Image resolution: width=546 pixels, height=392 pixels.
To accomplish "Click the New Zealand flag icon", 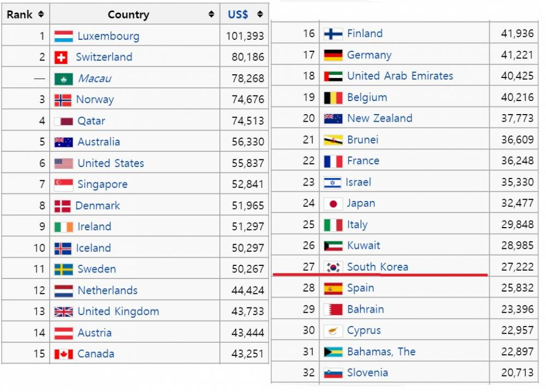I will pyautogui.click(x=333, y=118).
